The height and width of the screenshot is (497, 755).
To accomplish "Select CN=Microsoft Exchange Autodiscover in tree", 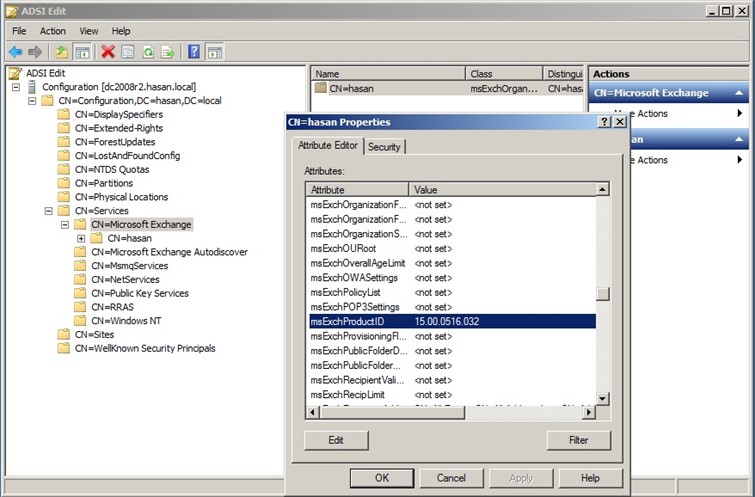I will 169,252.
